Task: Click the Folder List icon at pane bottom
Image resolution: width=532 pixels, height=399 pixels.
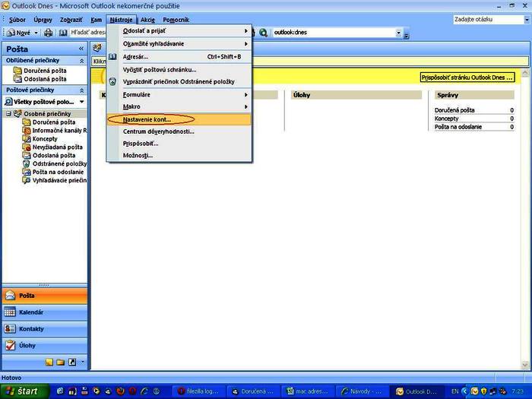Action: click(61, 362)
